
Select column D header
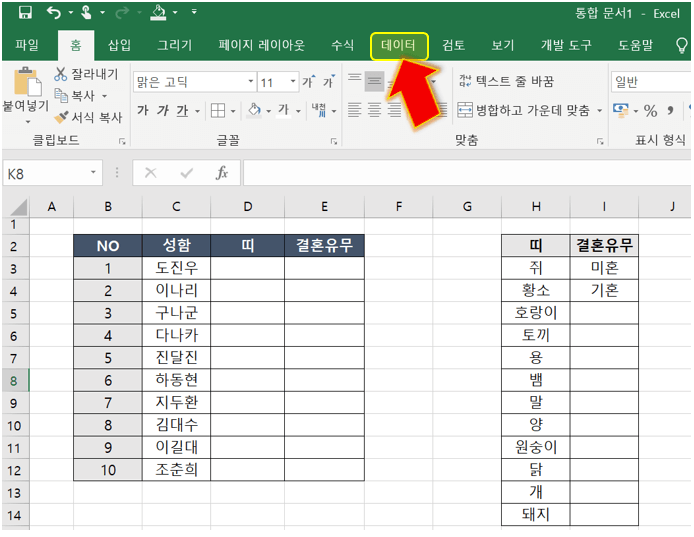click(x=247, y=206)
